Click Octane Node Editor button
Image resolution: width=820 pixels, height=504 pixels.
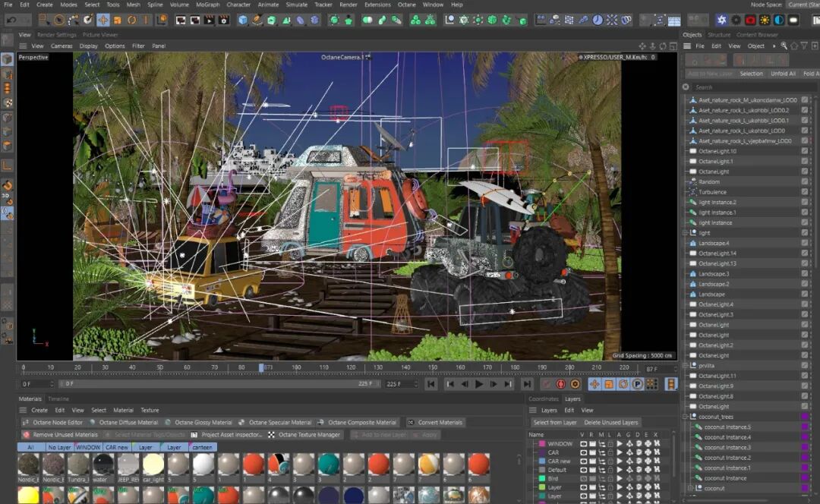click(52, 423)
